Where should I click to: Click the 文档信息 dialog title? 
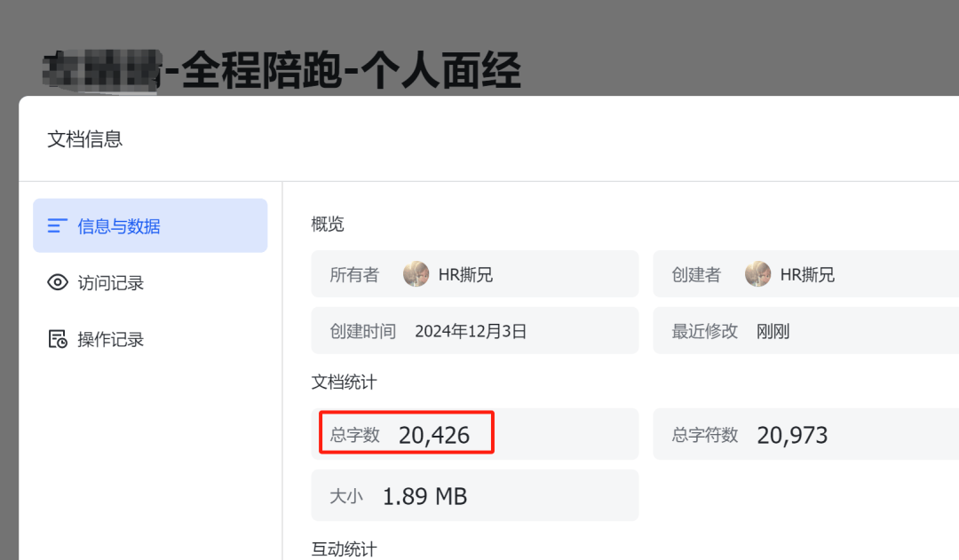(x=85, y=138)
